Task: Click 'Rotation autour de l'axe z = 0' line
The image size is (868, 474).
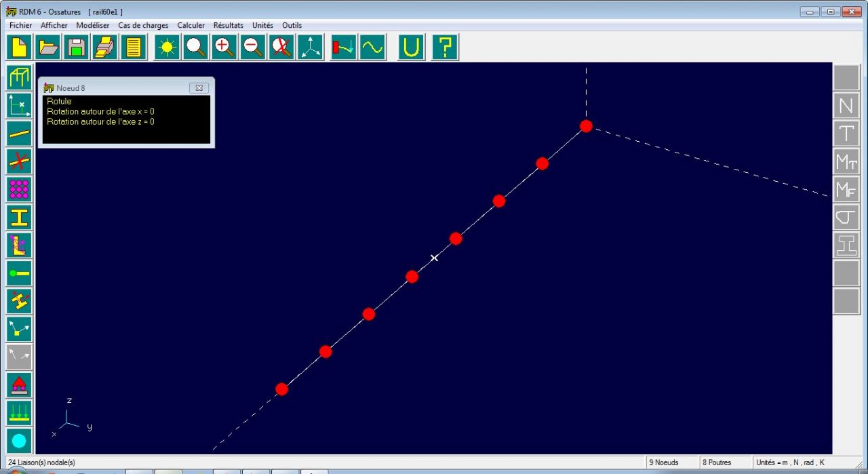Action: coord(100,121)
